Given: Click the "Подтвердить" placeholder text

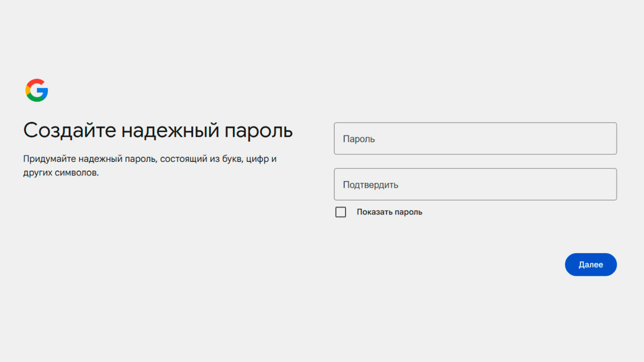Looking at the screenshot, I should 371,185.
